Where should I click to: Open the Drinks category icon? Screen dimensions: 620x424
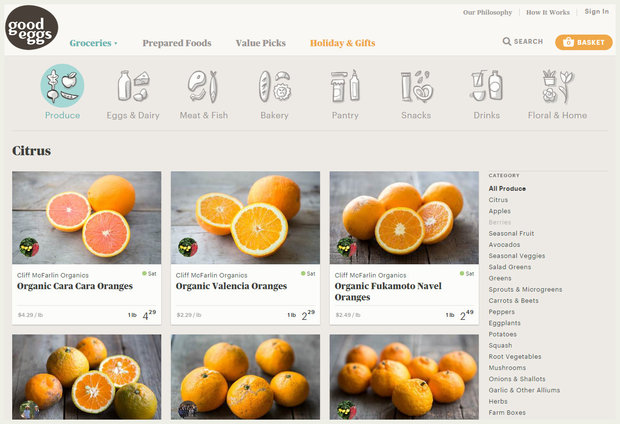click(x=487, y=87)
